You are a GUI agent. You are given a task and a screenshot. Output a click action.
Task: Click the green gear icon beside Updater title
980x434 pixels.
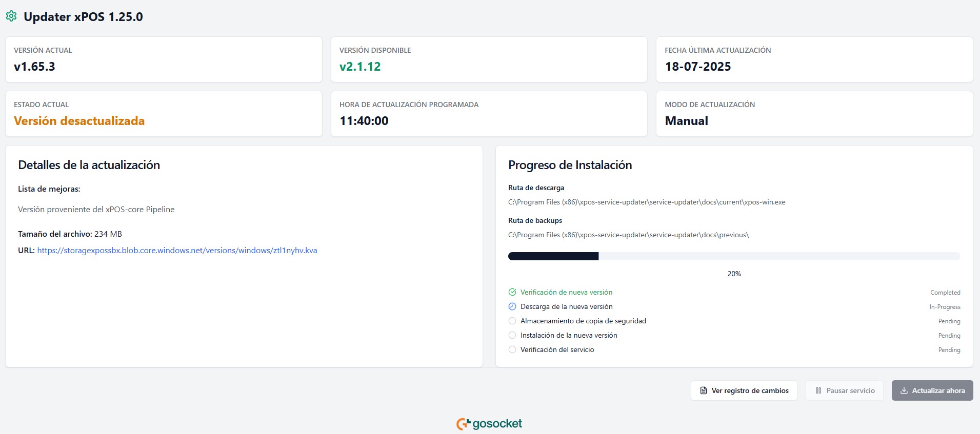click(x=11, y=16)
